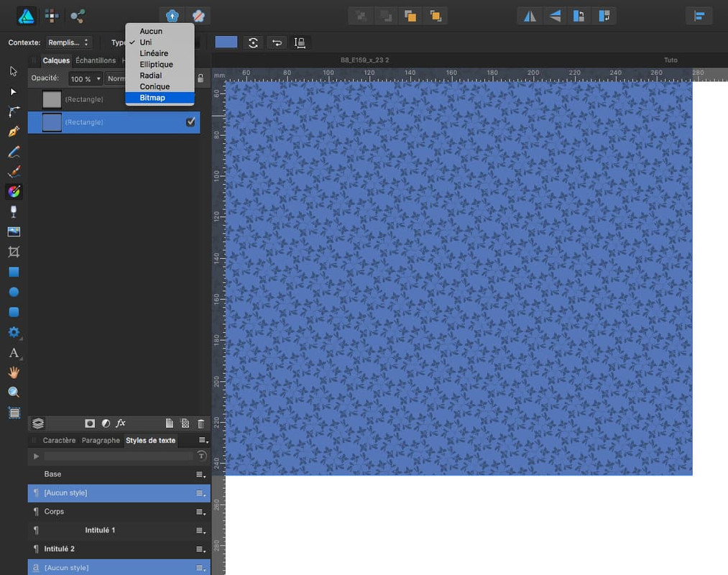
Task: Open Corps style options menu
Action: pos(201,512)
